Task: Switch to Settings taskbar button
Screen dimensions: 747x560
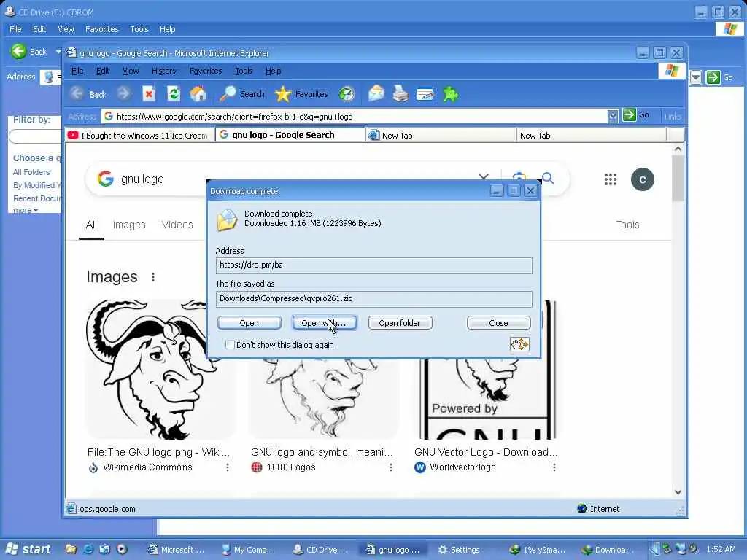Action: pos(459,550)
